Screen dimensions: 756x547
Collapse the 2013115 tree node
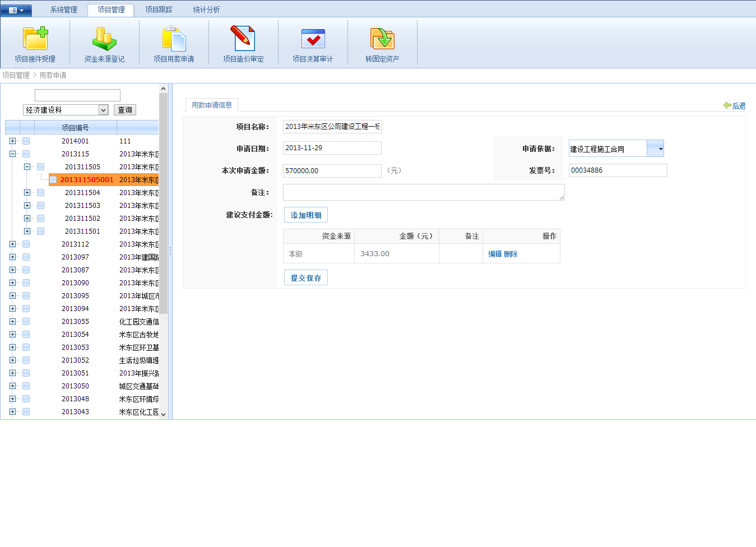coord(12,154)
